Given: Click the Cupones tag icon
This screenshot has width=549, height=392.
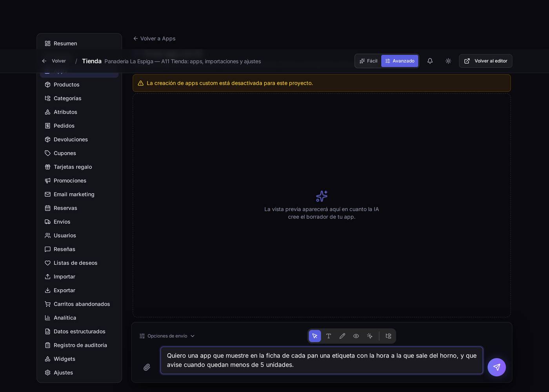Looking at the screenshot, I should pyautogui.click(x=47, y=153).
